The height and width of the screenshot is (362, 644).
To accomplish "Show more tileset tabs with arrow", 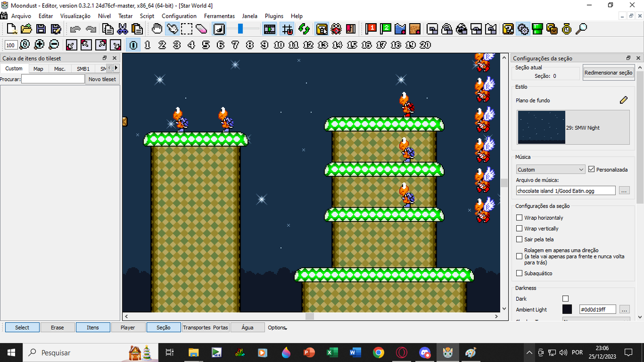I will point(116,68).
